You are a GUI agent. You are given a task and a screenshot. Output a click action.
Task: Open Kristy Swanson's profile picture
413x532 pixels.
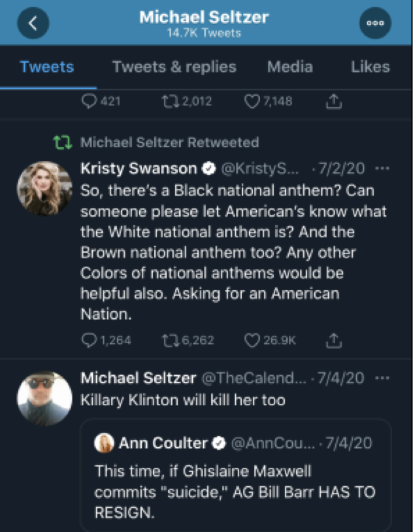coord(44,188)
